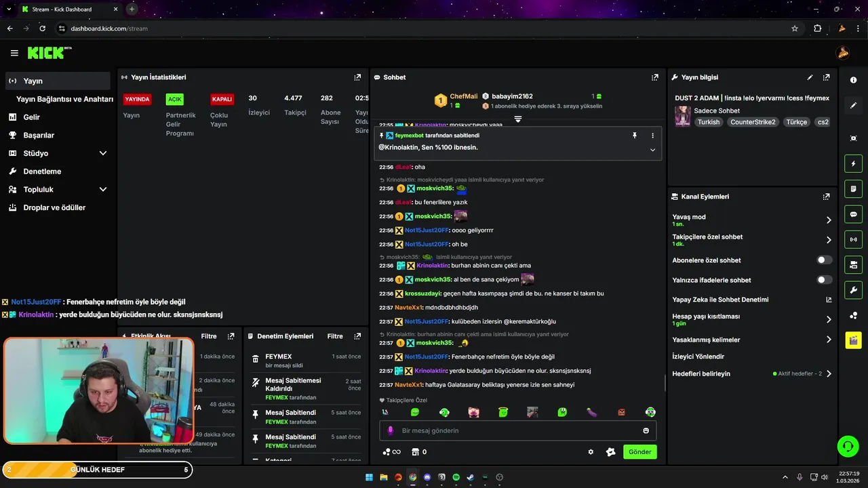Open Filtre in Etkinlik Akışı panel

coord(209,336)
